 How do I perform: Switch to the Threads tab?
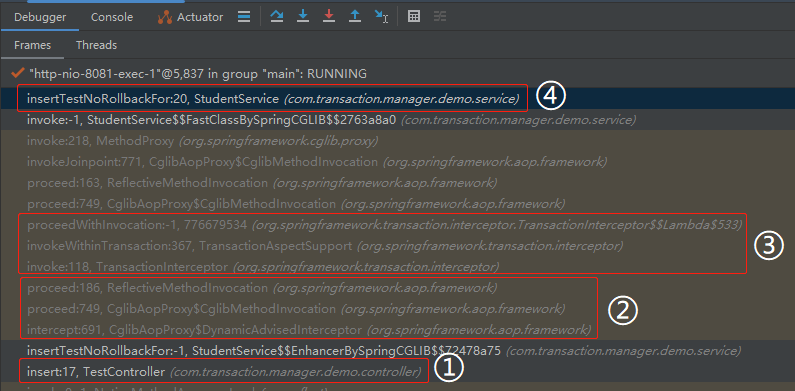point(96,45)
